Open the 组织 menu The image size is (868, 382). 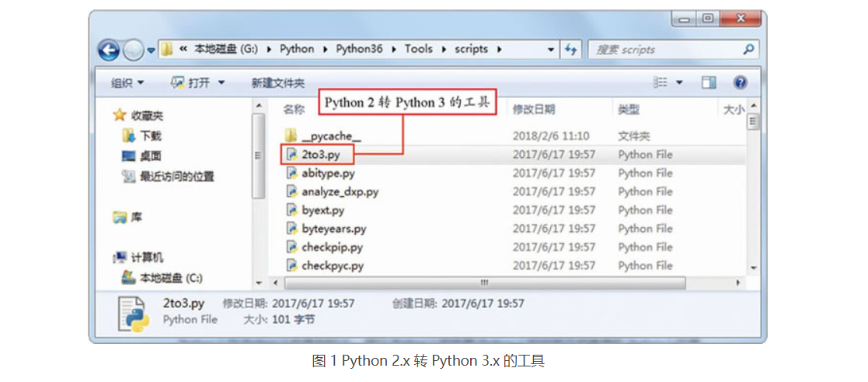pos(127,83)
